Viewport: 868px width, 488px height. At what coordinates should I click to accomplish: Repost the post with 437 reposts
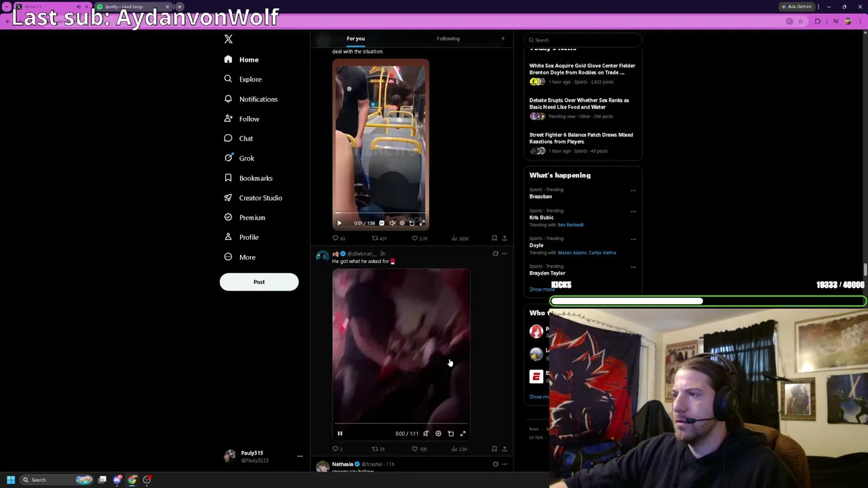[x=379, y=239]
